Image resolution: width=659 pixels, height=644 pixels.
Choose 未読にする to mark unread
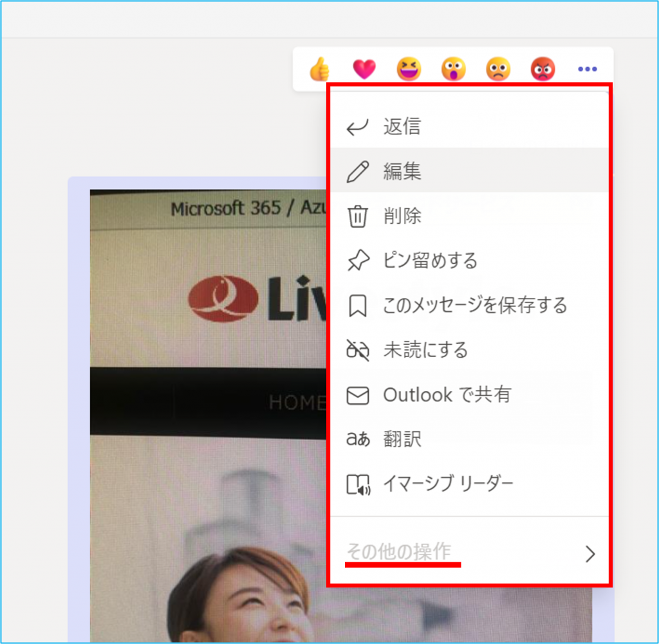425,350
